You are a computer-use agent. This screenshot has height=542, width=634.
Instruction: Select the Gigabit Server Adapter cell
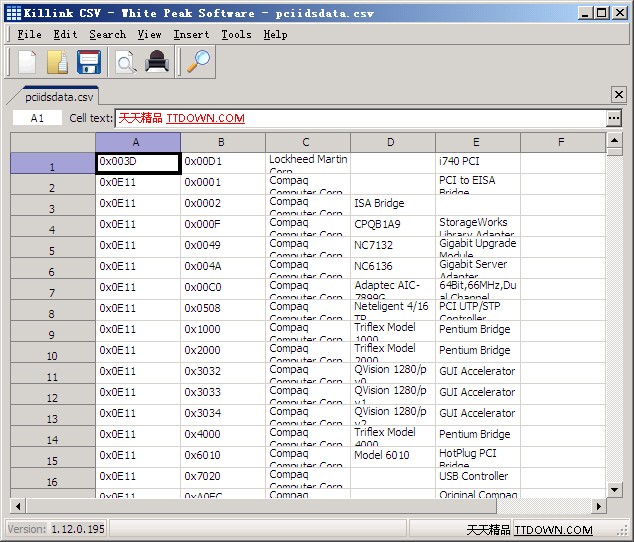point(478,268)
